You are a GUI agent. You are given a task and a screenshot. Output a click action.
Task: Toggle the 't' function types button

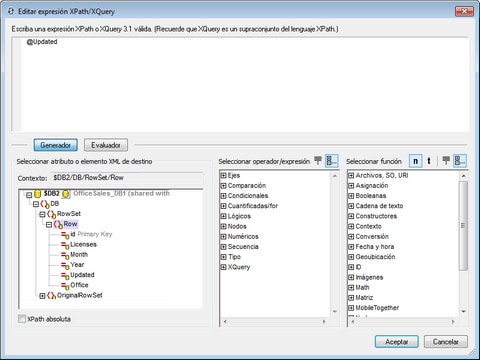point(429,161)
